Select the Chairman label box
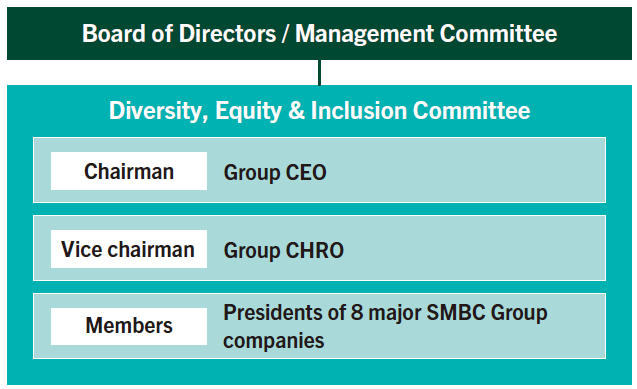Screen dimensions: 637x389 click(x=129, y=171)
